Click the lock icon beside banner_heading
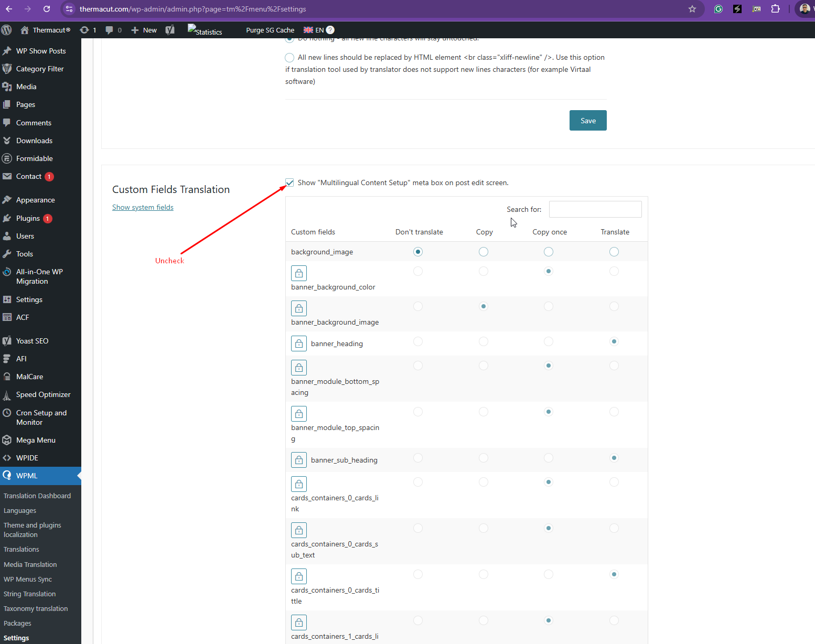 point(299,344)
